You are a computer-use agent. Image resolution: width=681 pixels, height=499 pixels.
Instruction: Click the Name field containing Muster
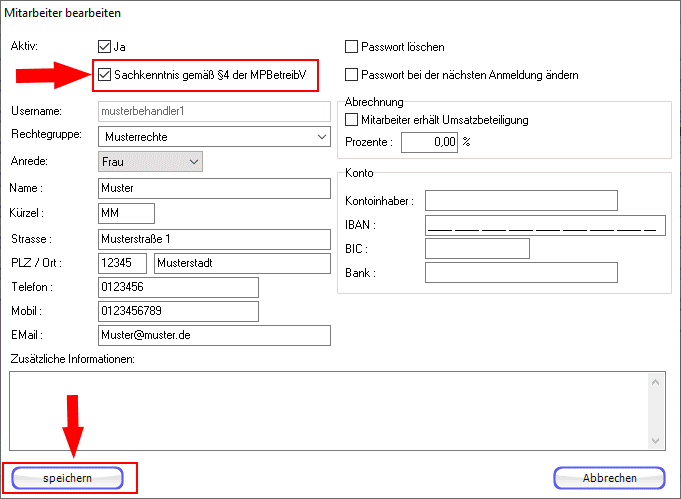pyautogui.click(x=213, y=188)
